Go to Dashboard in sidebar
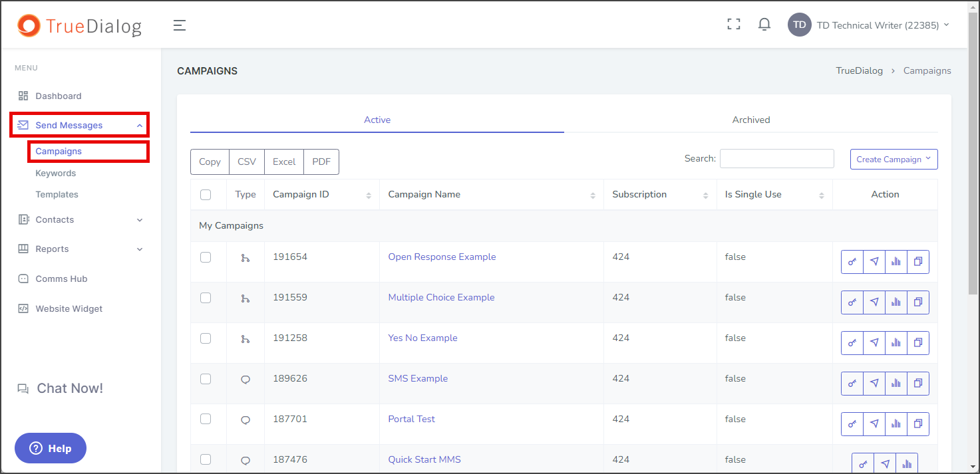The width and height of the screenshot is (980, 474). click(59, 96)
